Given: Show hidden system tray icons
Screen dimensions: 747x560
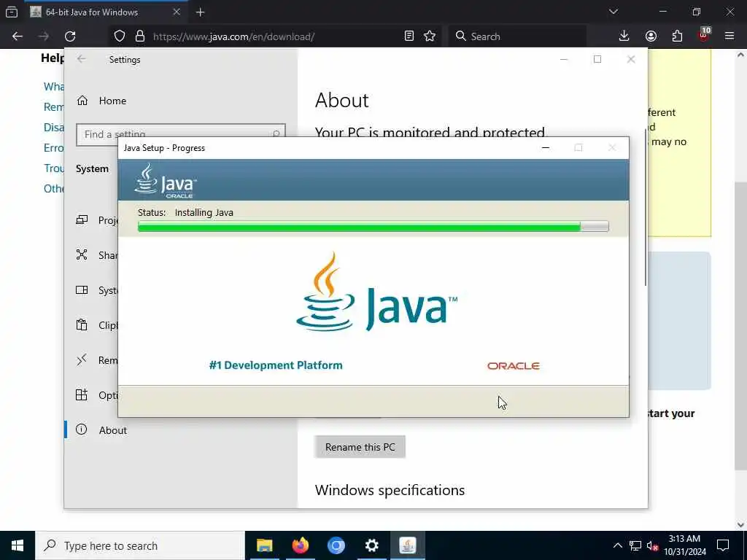Looking at the screenshot, I should tap(617, 545).
